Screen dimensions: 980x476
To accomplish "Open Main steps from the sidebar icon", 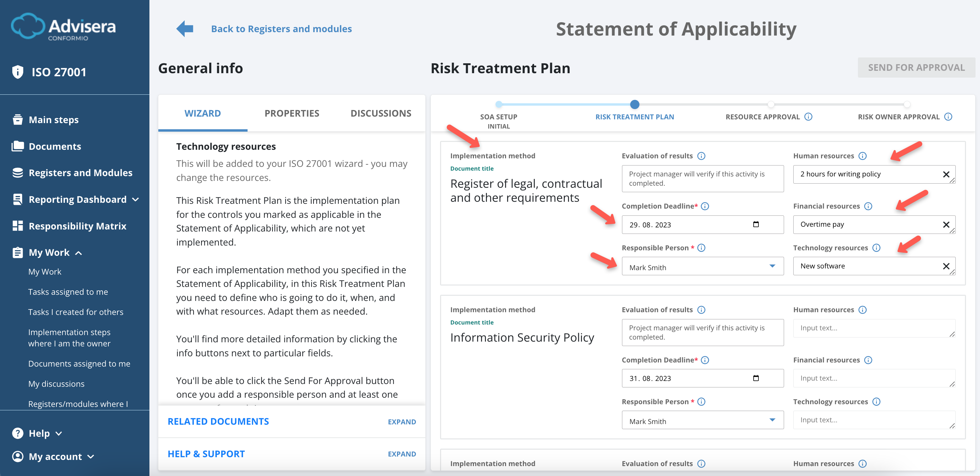I will [17, 119].
